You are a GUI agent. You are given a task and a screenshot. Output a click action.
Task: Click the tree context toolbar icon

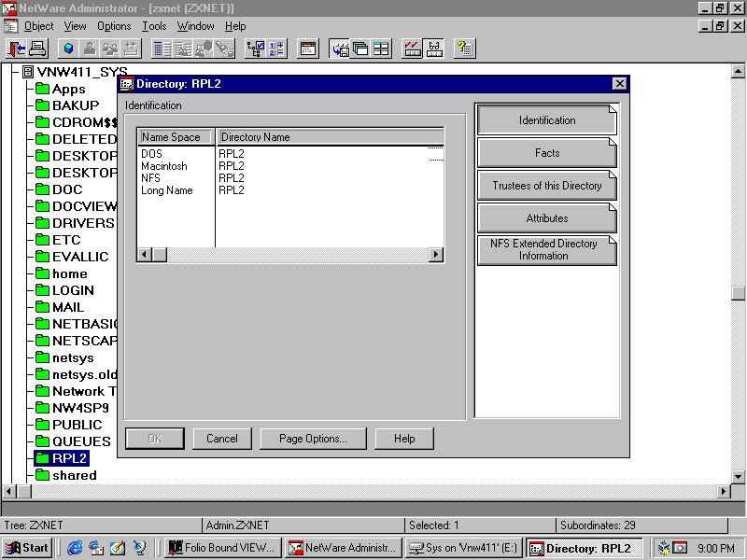click(x=255, y=49)
